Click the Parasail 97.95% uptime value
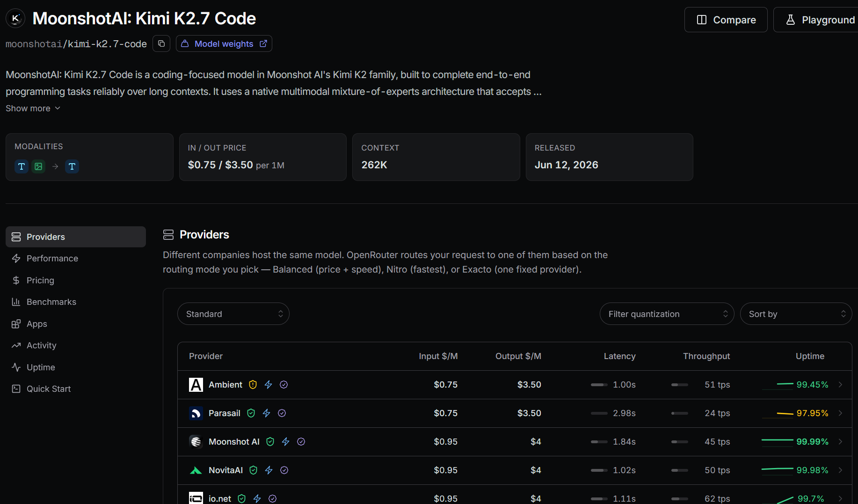The image size is (858, 504). coord(813,413)
